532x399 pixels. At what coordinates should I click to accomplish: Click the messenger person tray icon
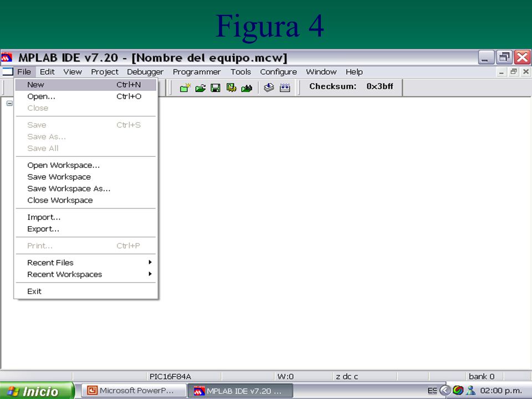pos(470,391)
